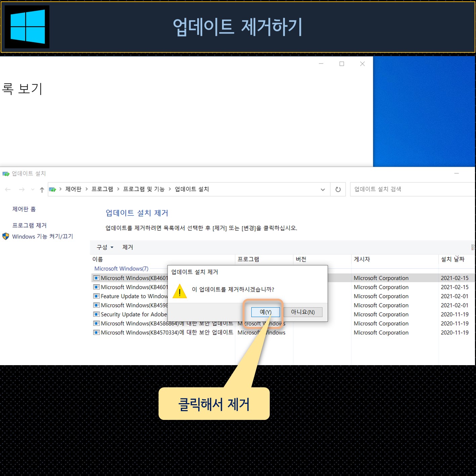This screenshot has width=476, height=476.
Task: Cancel removal with the 아니요(N) button
Action: click(303, 312)
